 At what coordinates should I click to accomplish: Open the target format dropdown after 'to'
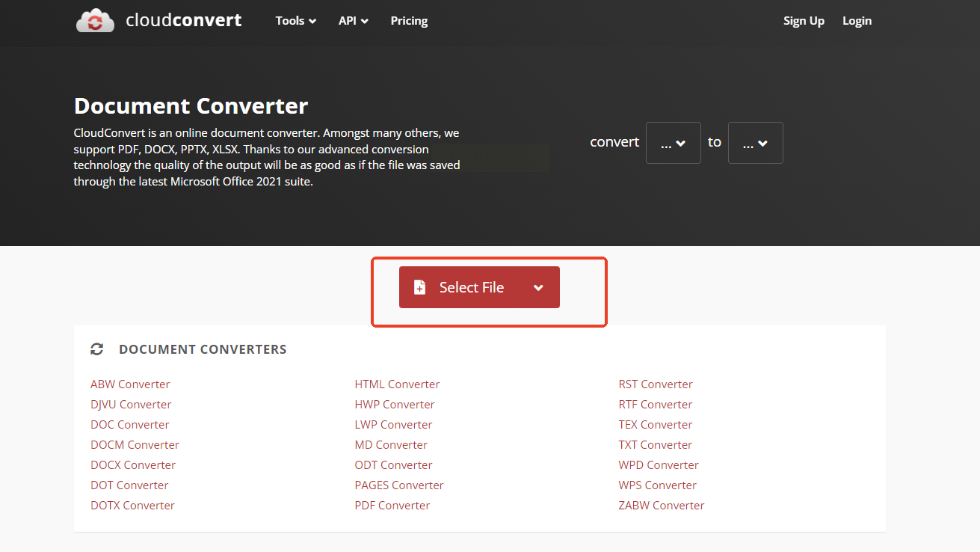click(756, 143)
